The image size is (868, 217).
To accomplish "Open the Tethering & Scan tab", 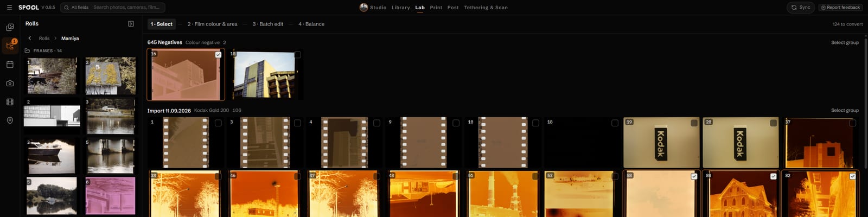I will (x=486, y=8).
